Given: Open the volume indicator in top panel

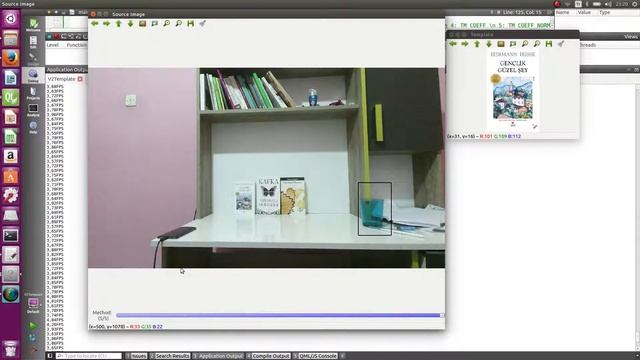Looking at the screenshot, I should pos(608,4).
